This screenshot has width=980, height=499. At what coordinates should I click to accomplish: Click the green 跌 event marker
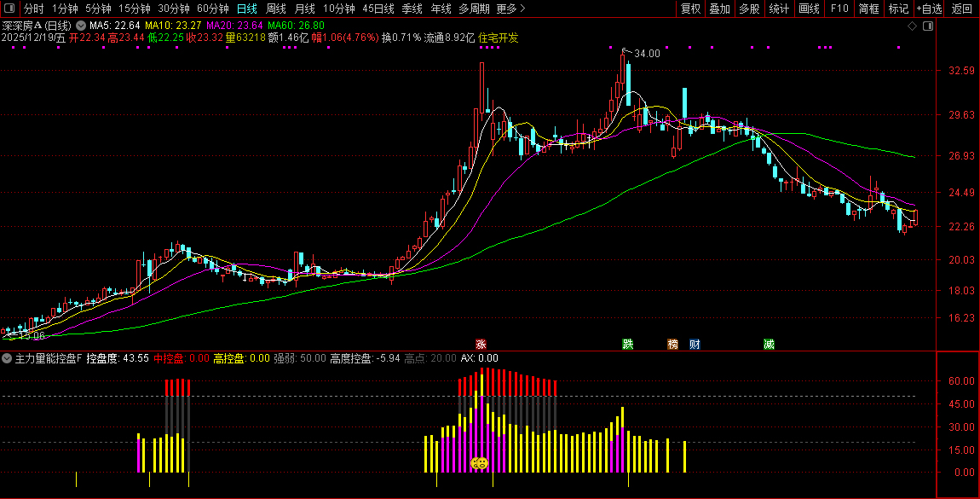coord(627,345)
